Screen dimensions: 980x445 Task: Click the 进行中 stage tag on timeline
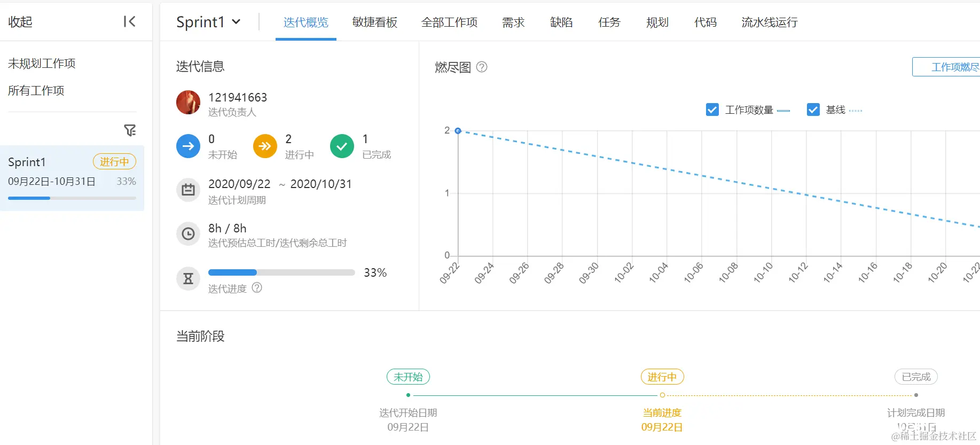tap(662, 377)
